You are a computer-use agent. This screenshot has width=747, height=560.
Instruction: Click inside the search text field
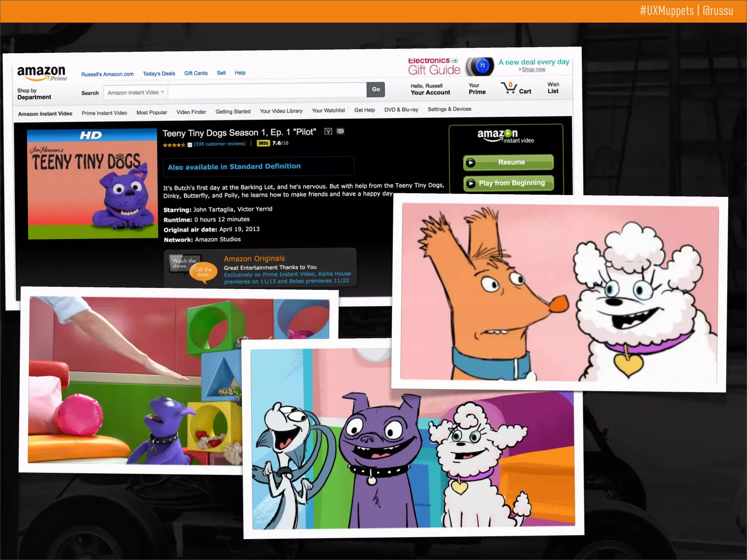pyautogui.click(x=267, y=90)
